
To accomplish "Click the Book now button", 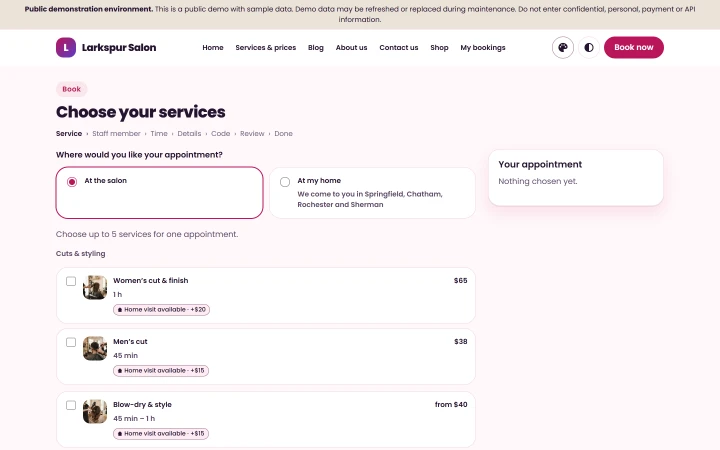I will [x=634, y=47].
